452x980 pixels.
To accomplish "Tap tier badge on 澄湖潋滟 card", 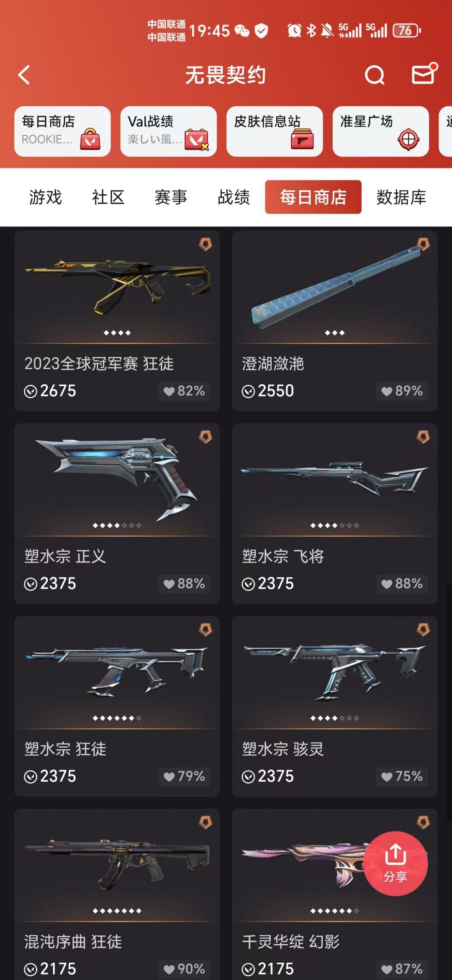I will (423, 245).
